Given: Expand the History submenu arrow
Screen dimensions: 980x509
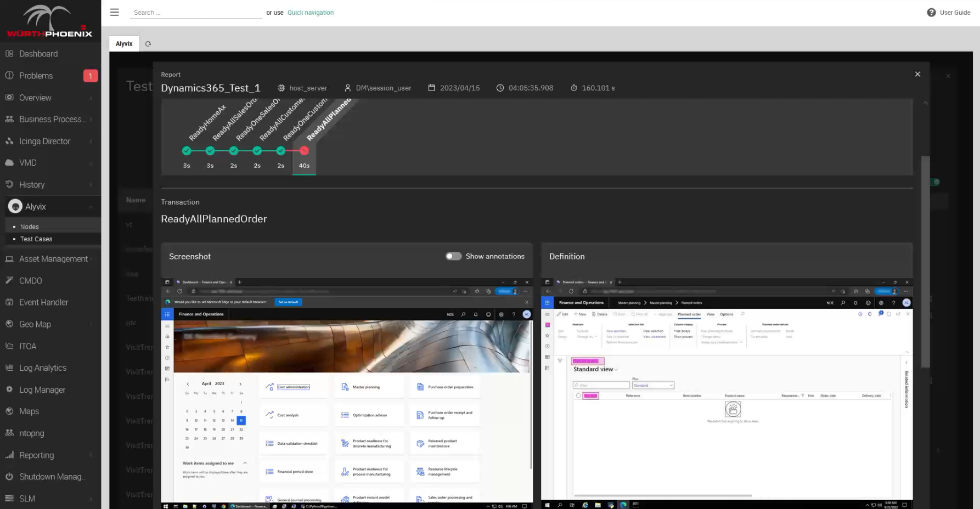Looking at the screenshot, I should [x=91, y=185].
